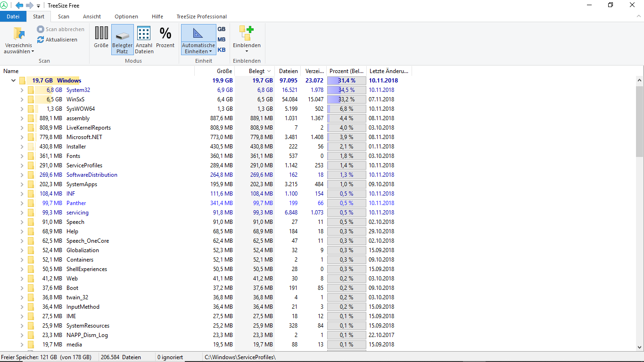Sort by the Prozent column header
This screenshot has height=362, width=644.
click(347, 71)
